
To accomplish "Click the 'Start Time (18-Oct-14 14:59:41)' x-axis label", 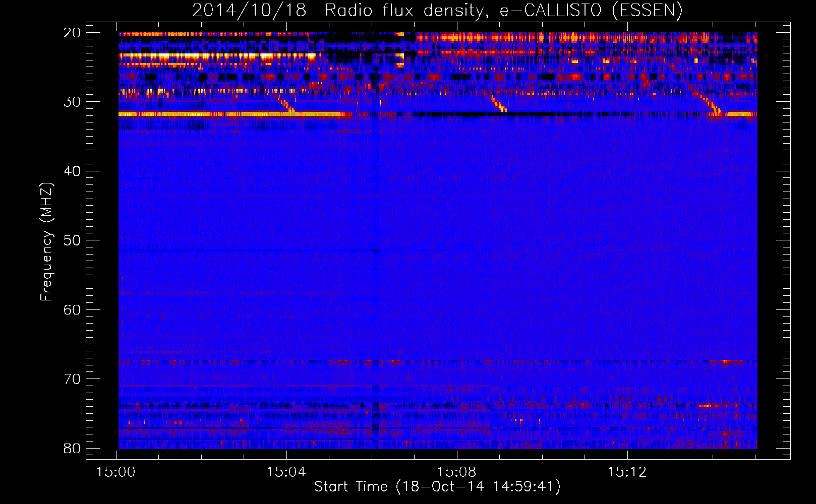I will tap(437, 487).
